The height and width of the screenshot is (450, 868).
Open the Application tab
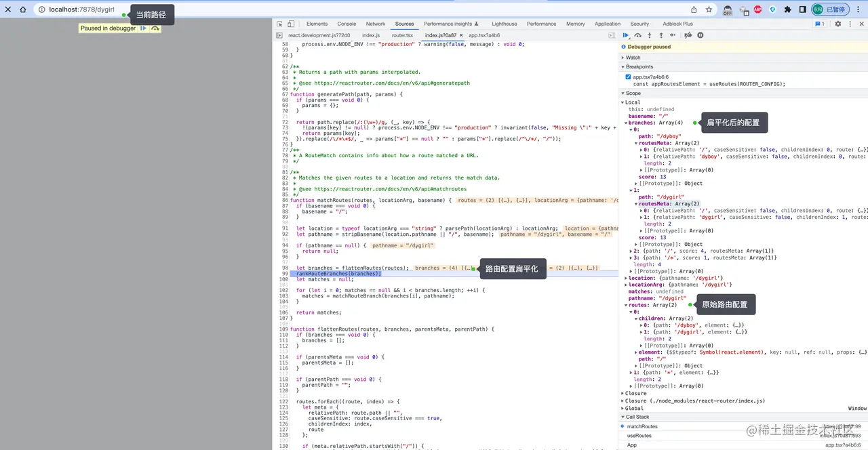click(608, 24)
